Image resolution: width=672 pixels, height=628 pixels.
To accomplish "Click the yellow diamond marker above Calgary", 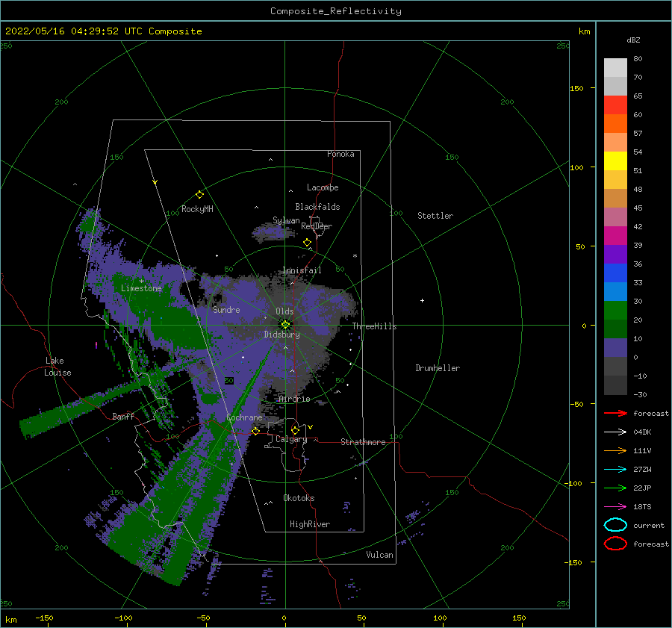I will pyautogui.click(x=295, y=430).
